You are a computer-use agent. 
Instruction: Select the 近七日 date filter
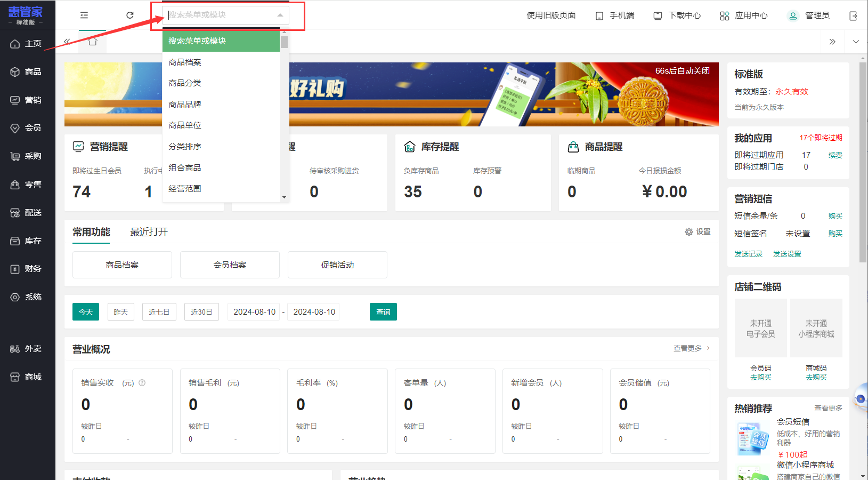(x=159, y=312)
